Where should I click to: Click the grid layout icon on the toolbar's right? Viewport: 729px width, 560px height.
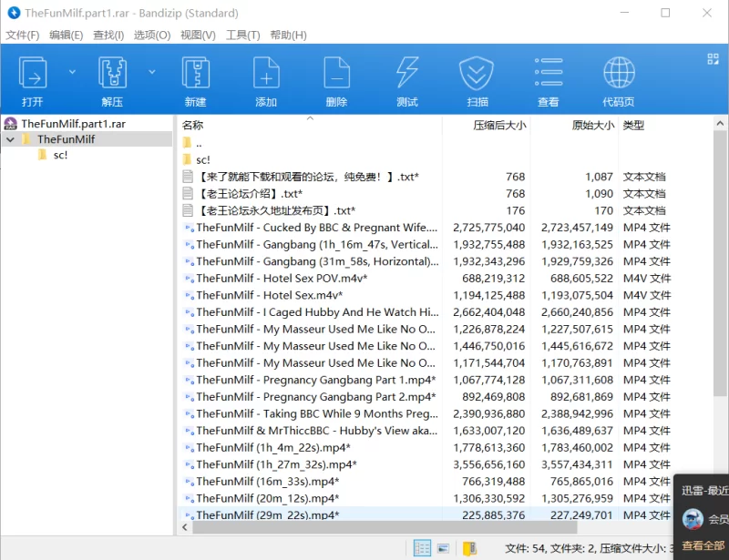(713, 59)
